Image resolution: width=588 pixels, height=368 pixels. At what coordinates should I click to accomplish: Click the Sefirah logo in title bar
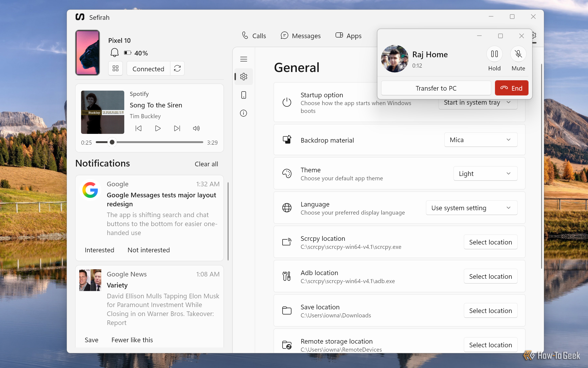click(x=80, y=17)
